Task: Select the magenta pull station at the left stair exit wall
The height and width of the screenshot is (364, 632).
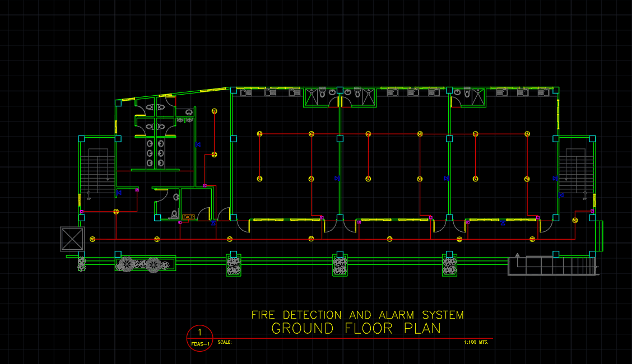Action: click(x=82, y=211)
